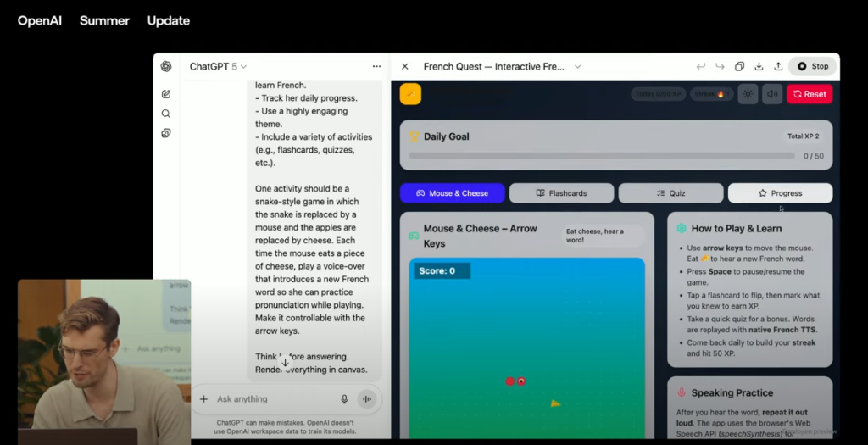868x445 pixels.
Task: Jump to latest message with the down arrow
Action: pos(285,363)
